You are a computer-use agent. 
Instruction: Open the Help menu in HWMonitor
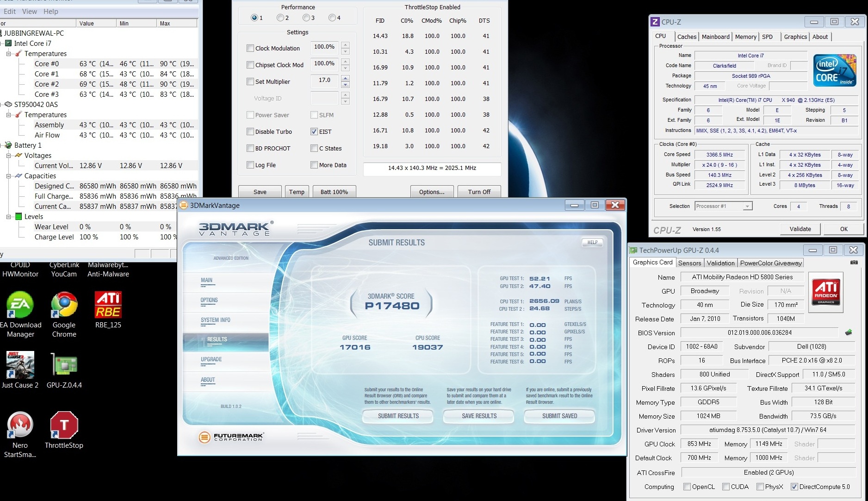pos(51,11)
